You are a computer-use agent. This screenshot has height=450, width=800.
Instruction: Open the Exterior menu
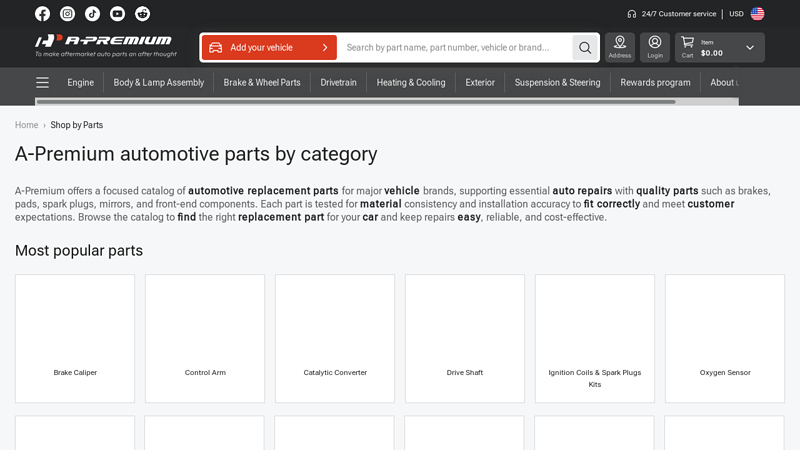pos(480,83)
